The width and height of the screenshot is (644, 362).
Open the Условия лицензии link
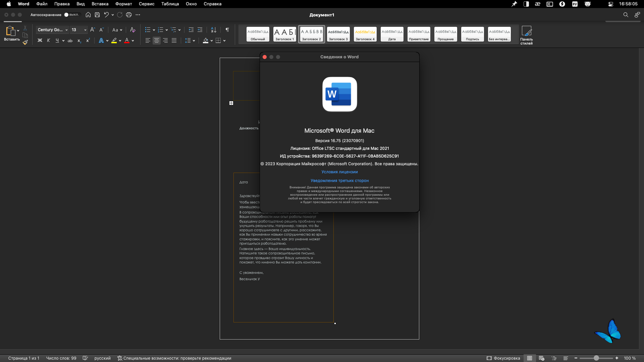(339, 172)
